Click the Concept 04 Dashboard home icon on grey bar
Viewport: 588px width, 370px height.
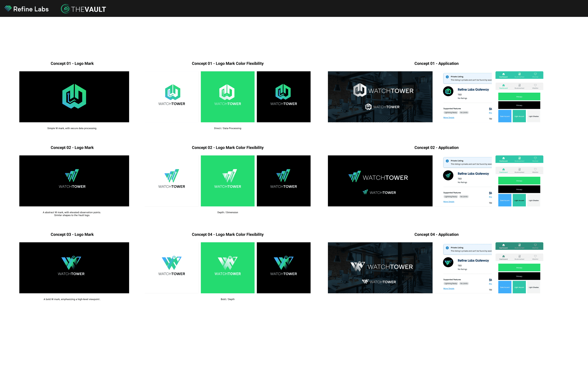[x=503, y=256]
